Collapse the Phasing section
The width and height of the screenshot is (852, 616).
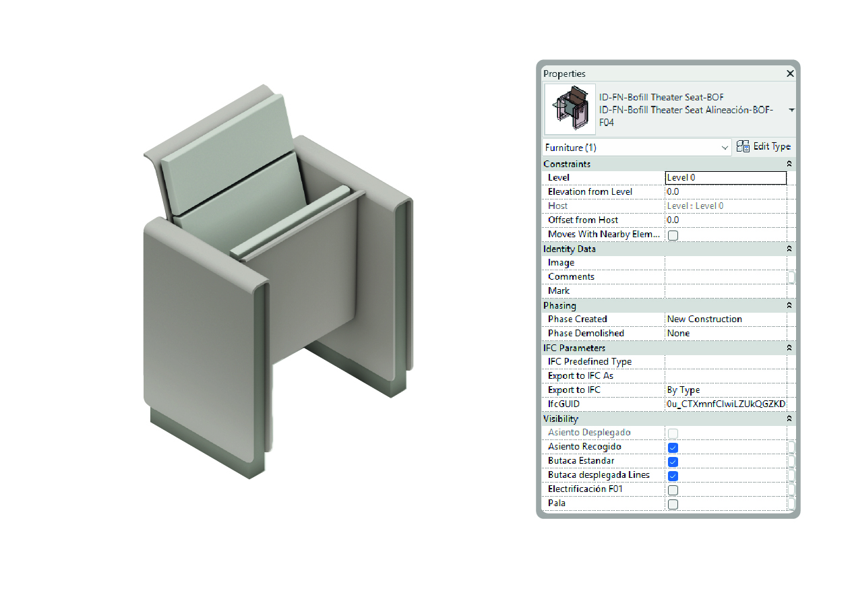coord(789,305)
